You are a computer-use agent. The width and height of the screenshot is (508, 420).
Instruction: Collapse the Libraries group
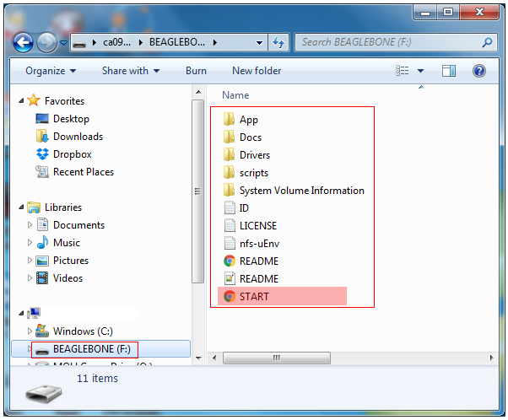point(21,207)
